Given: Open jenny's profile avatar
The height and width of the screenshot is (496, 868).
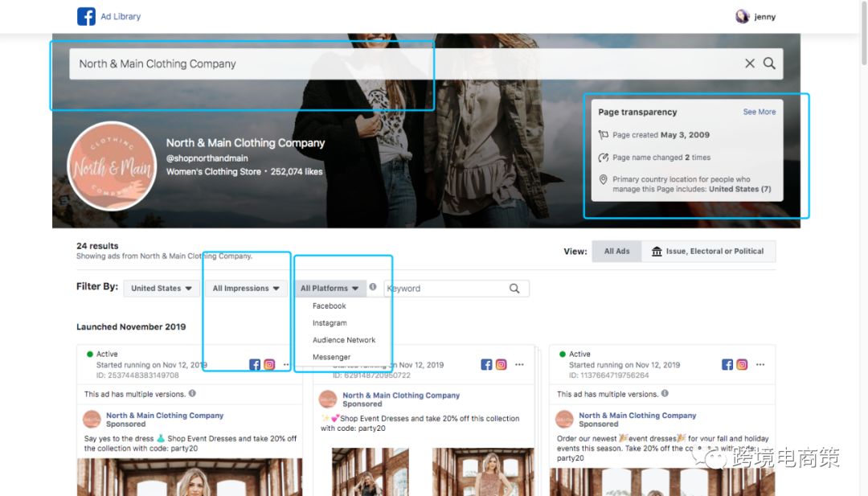Looking at the screenshot, I should (x=742, y=16).
